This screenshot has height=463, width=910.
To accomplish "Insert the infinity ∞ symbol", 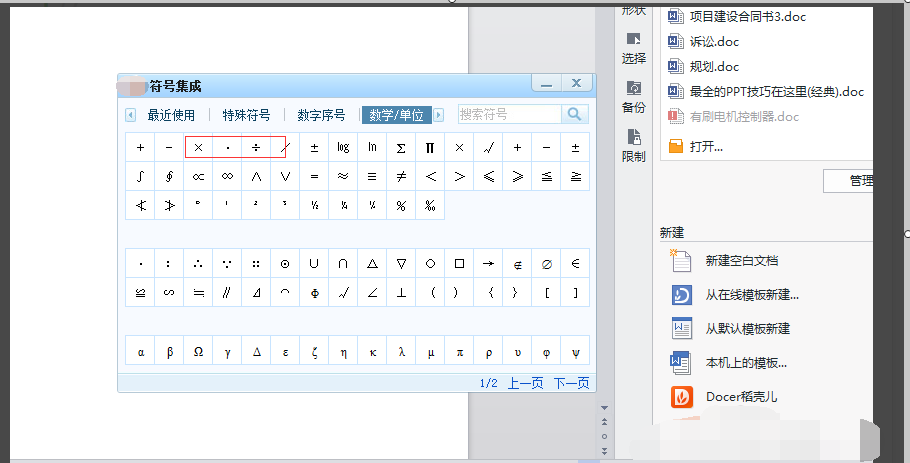I will pos(227,176).
